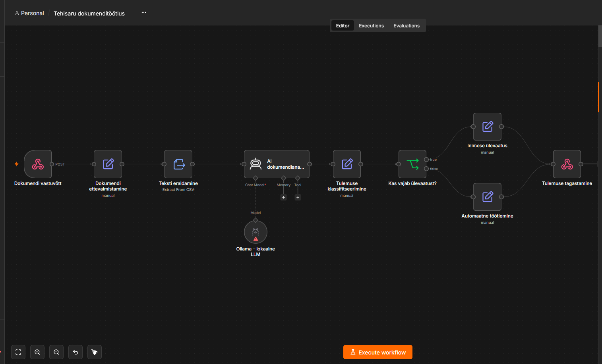602x364 pixels.
Task: Open the Ollama lokaalne LLM model node
Action: point(256,232)
